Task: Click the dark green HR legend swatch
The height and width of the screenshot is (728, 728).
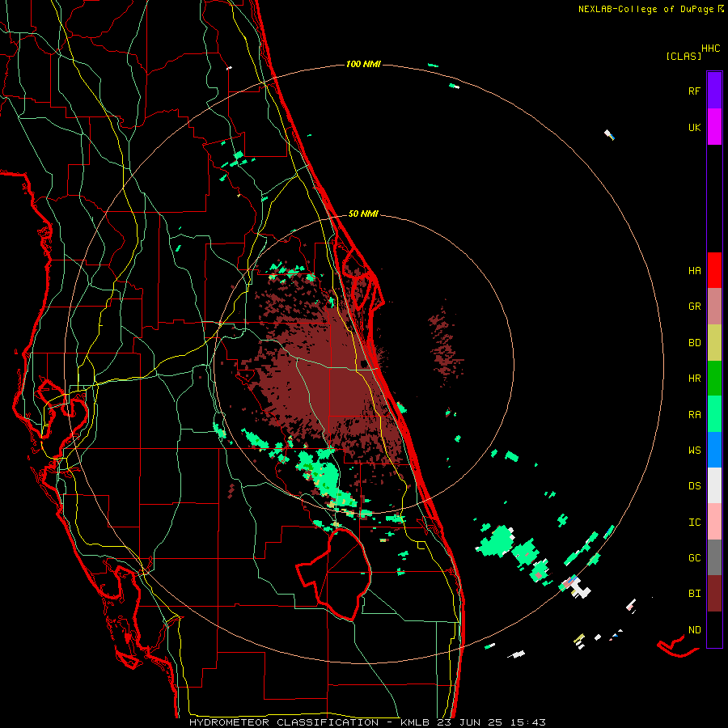Action: [714, 379]
